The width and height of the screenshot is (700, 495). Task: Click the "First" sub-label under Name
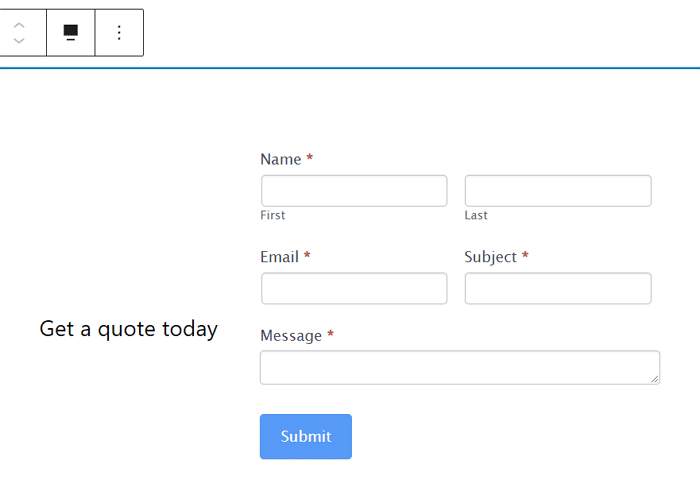pos(273,215)
